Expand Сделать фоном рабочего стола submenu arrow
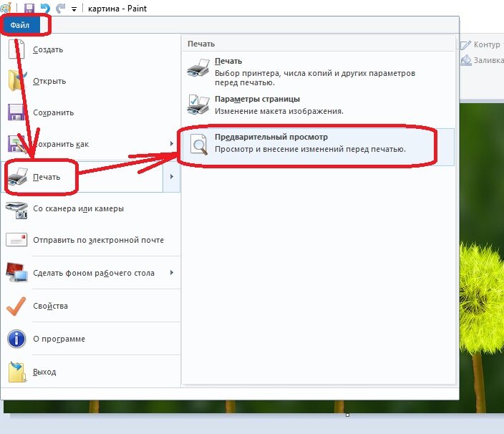Image resolution: width=504 pixels, height=434 pixels. pos(172,273)
